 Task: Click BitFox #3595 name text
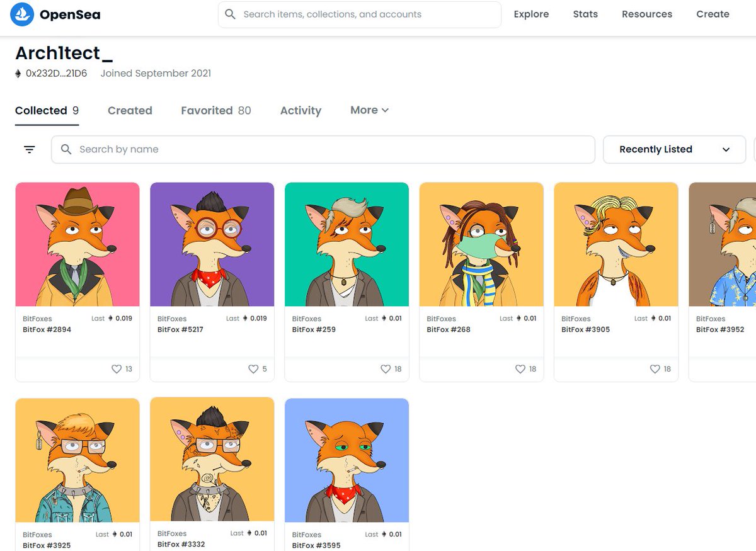(x=316, y=545)
